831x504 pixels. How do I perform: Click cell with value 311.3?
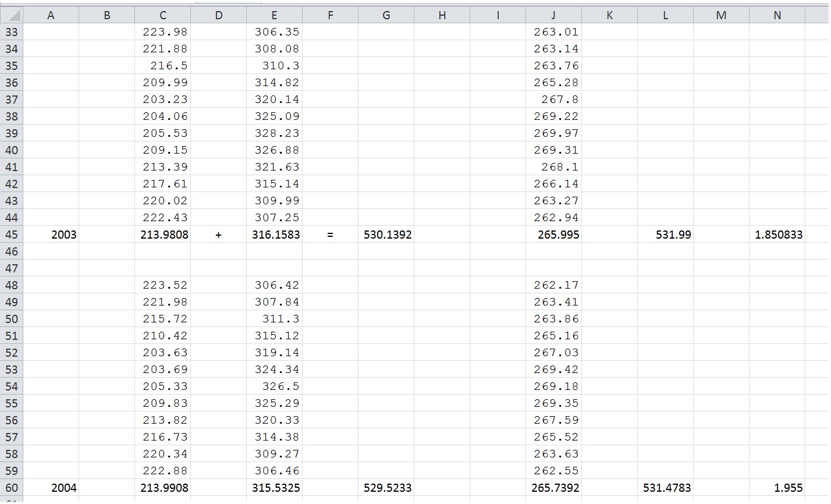coord(274,319)
